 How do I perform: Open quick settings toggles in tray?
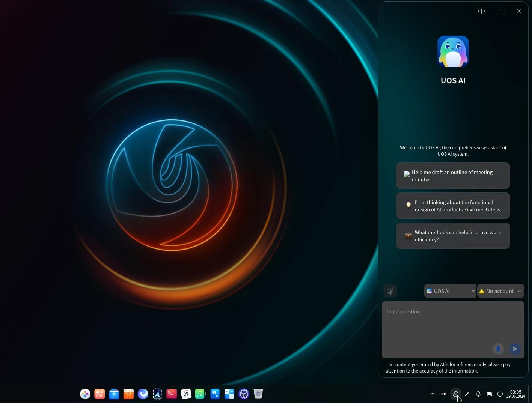coord(489,394)
